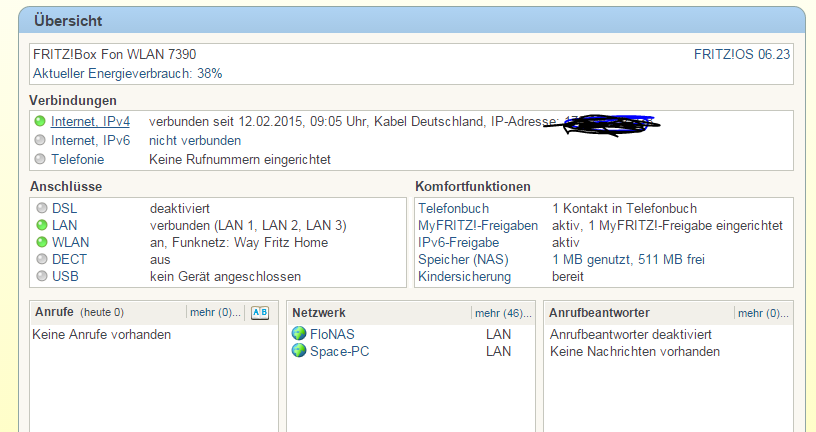816x432 pixels.
Task: Click the grey status LED beside Telefonie
Action: (40, 159)
